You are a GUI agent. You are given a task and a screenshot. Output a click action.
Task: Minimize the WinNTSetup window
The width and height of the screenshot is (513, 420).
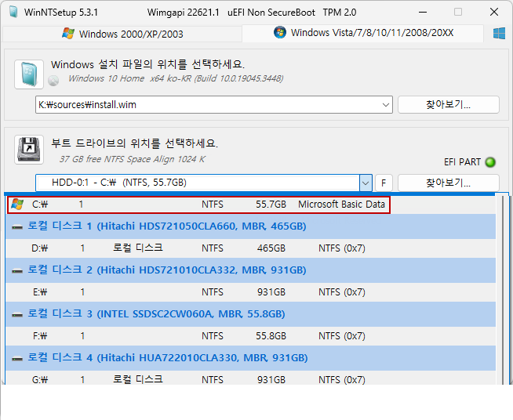click(x=423, y=12)
